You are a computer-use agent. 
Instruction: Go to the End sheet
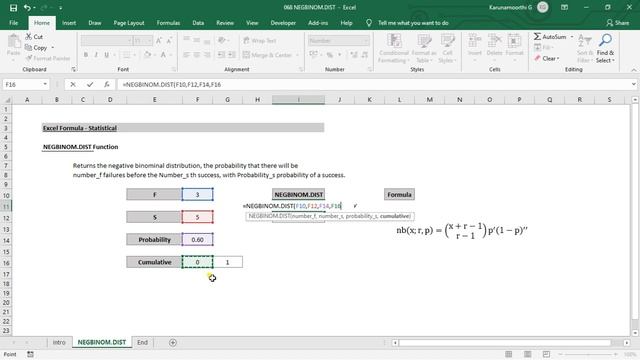coord(142,342)
